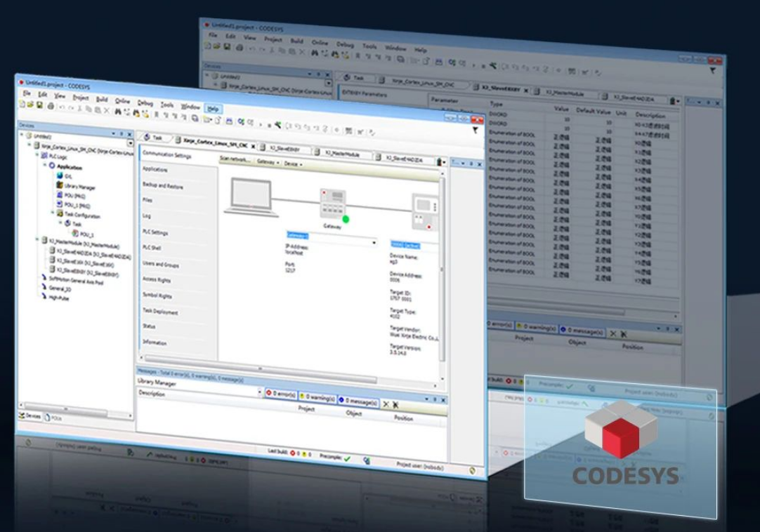
Task: Click Save icon in rear window toolbar
Action: [x=226, y=46]
